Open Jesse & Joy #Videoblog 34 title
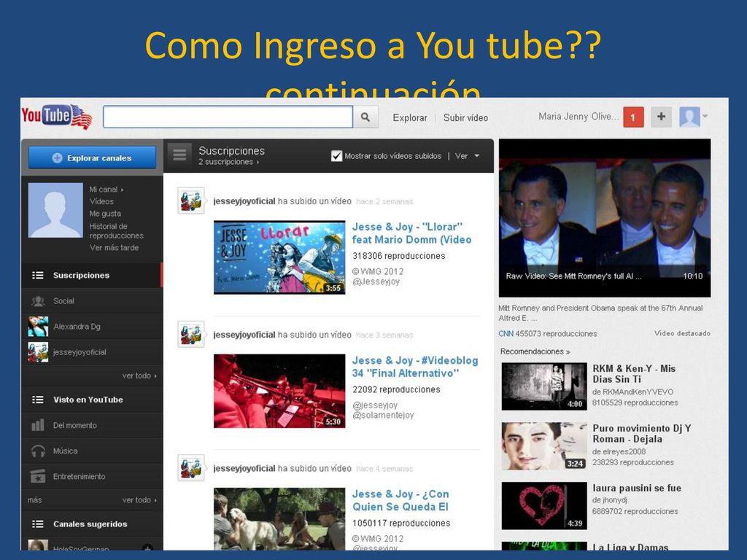747x560 pixels. click(x=415, y=367)
